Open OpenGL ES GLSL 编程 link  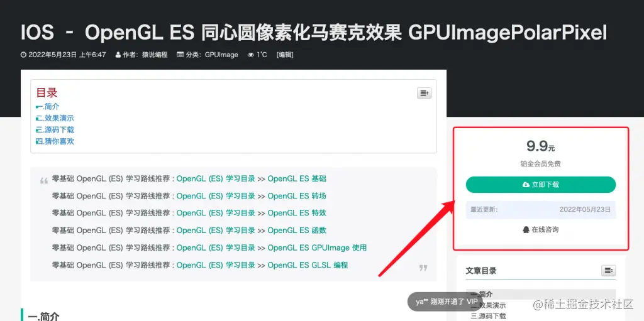(x=308, y=264)
